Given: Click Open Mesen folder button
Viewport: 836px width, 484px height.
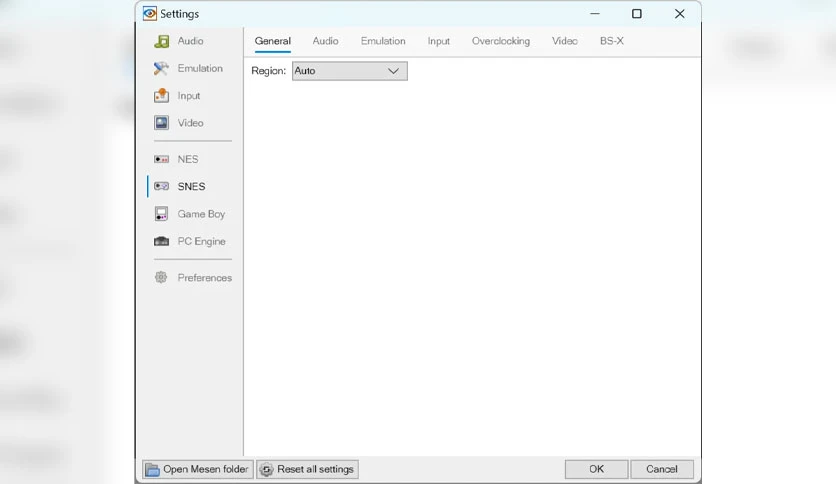Looking at the screenshot, I should (197, 469).
